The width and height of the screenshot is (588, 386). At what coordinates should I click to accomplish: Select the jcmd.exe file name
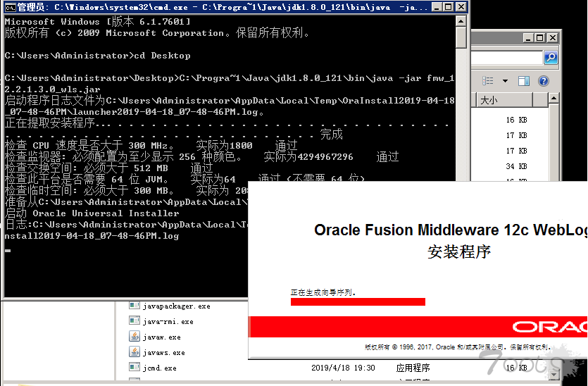159,368
